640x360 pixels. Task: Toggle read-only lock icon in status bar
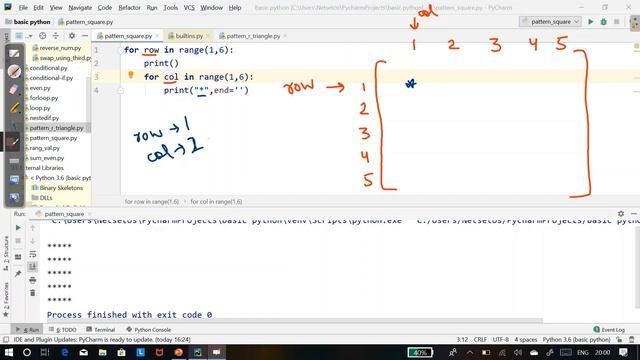pos(620,340)
